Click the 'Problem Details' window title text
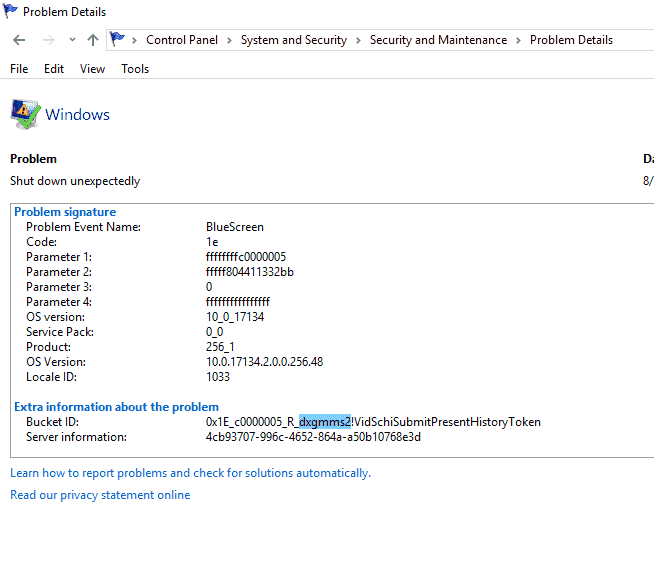 64,12
